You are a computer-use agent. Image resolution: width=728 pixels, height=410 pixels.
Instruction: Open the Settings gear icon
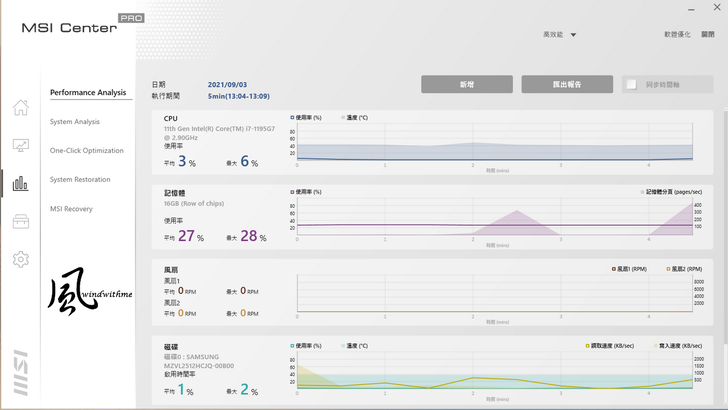(20, 259)
